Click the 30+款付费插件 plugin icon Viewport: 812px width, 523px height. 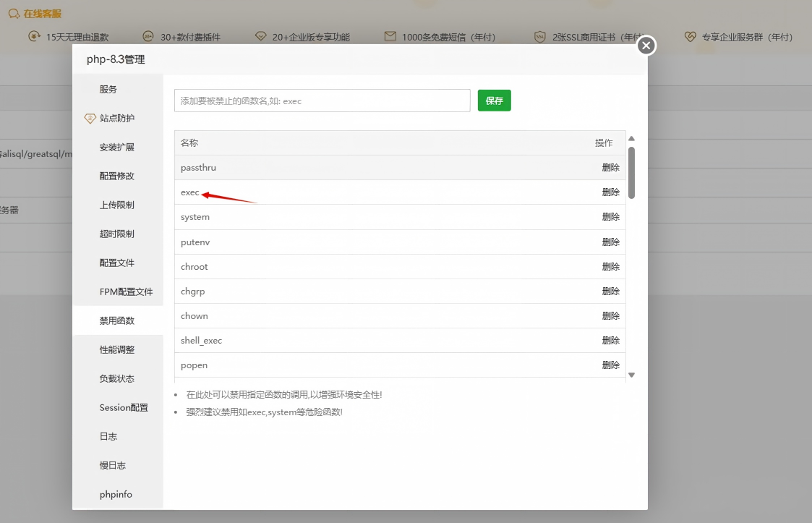coord(148,36)
